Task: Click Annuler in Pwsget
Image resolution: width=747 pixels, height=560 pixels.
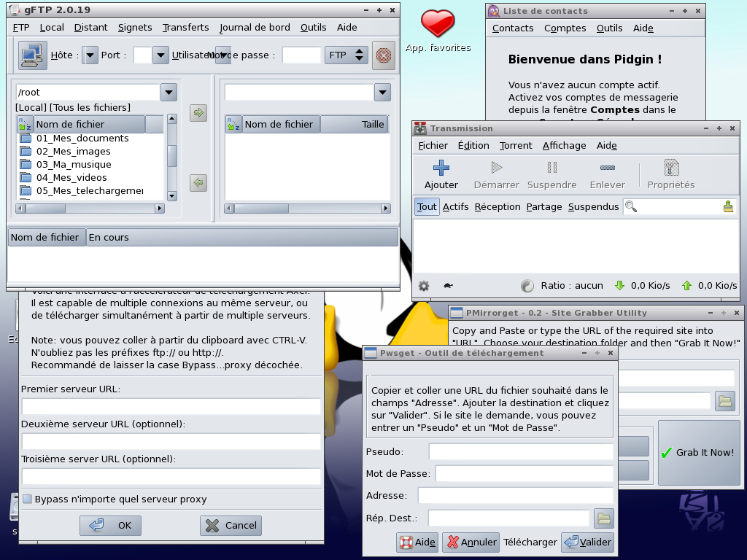Action: tap(471, 542)
